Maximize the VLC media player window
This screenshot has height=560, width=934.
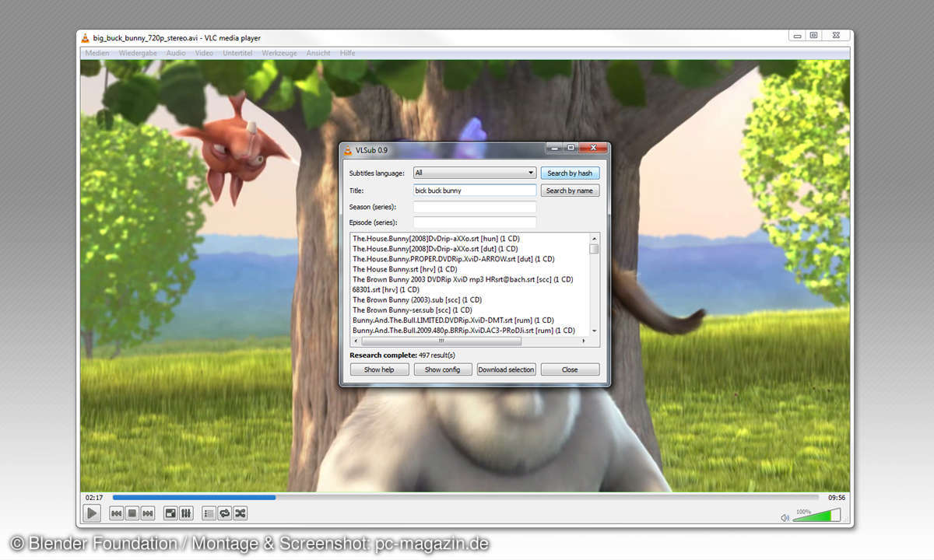(813, 35)
